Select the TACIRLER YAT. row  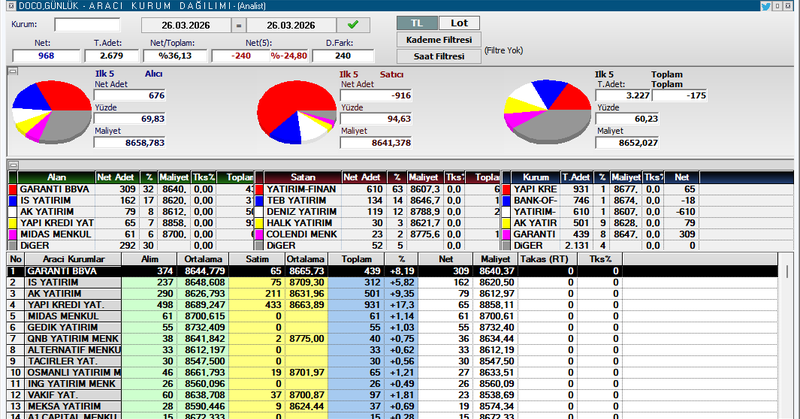[392, 361]
